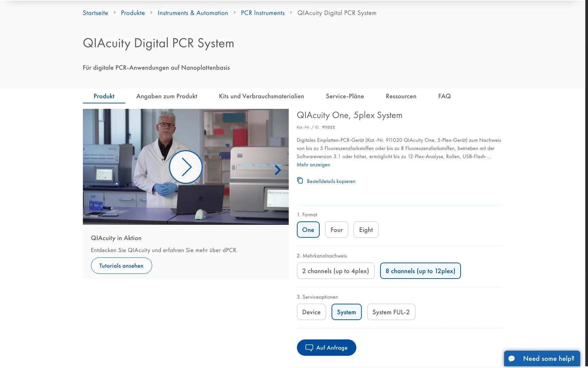
Task: Click the QIAcuity video thumbnail image
Action: point(186,167)
